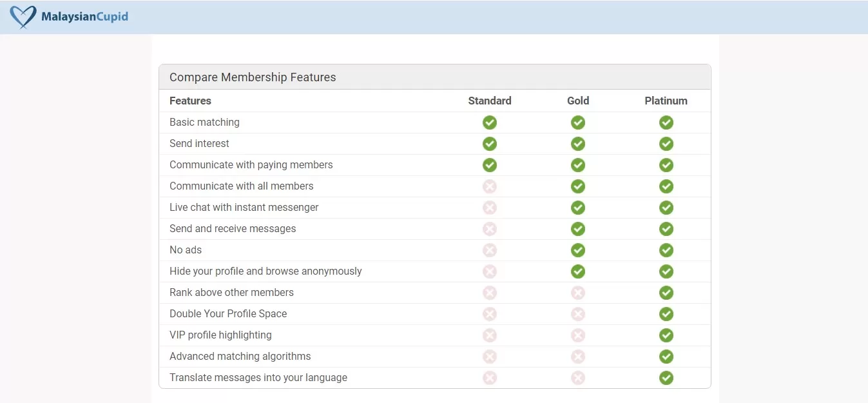
Task: Click the Compare Membership Features heading
Action: [253, 77]
